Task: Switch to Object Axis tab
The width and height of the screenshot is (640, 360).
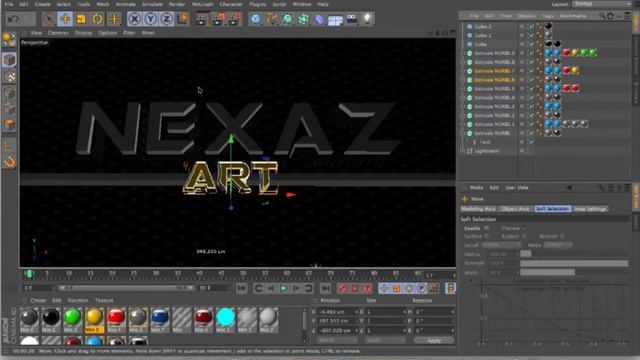Action: 515,209
